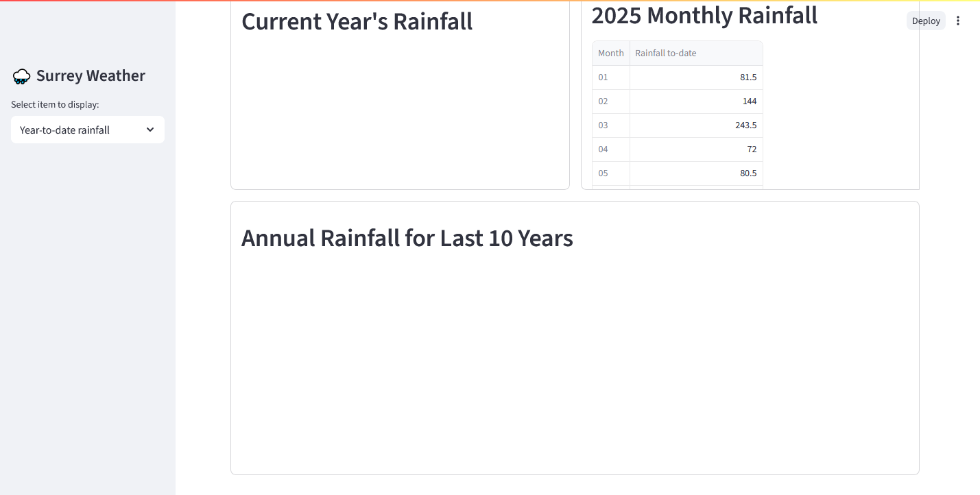
Task: Select the March row month label
Action: click(603, 125)
